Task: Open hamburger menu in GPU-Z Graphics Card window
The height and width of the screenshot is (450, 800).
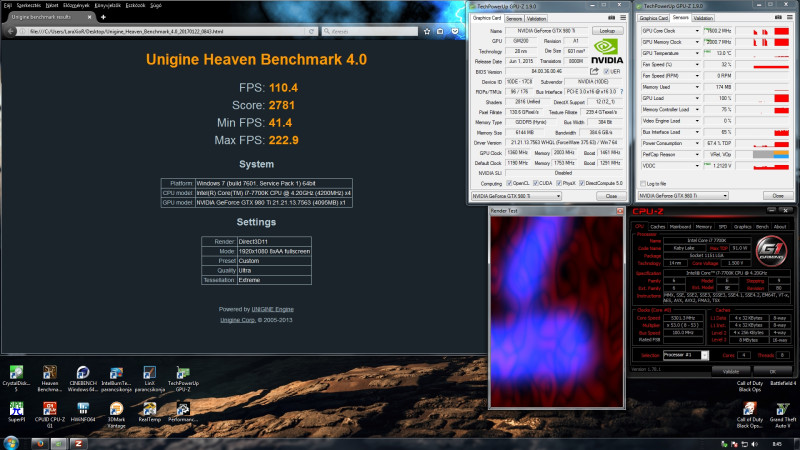Action: pos(623,18)
